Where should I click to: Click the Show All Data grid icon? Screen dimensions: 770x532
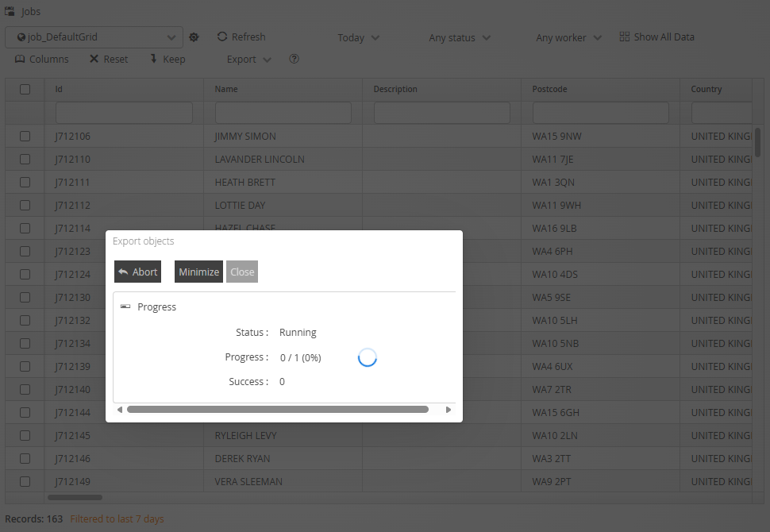point(624,37)
